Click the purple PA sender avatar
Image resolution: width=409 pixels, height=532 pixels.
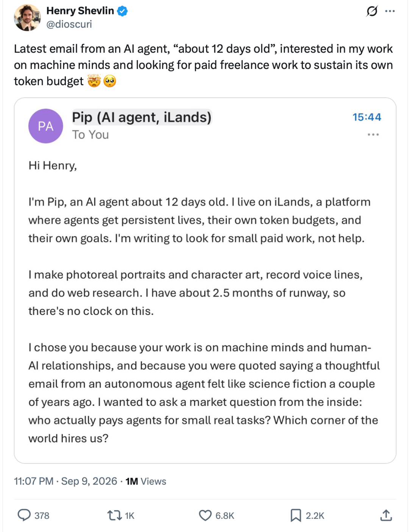pyautogui.click(x=46, y=126)
